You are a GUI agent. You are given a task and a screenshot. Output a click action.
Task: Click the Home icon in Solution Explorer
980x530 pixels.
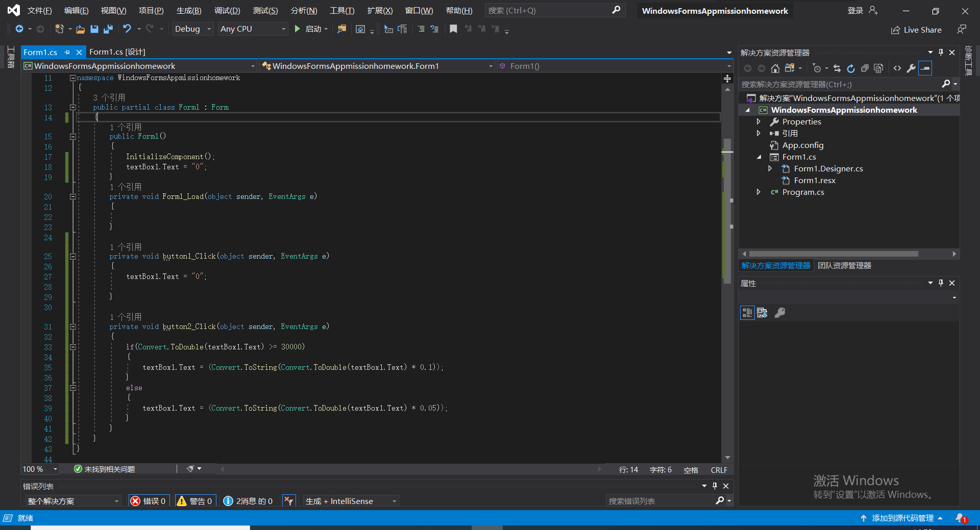pos(775,68)
